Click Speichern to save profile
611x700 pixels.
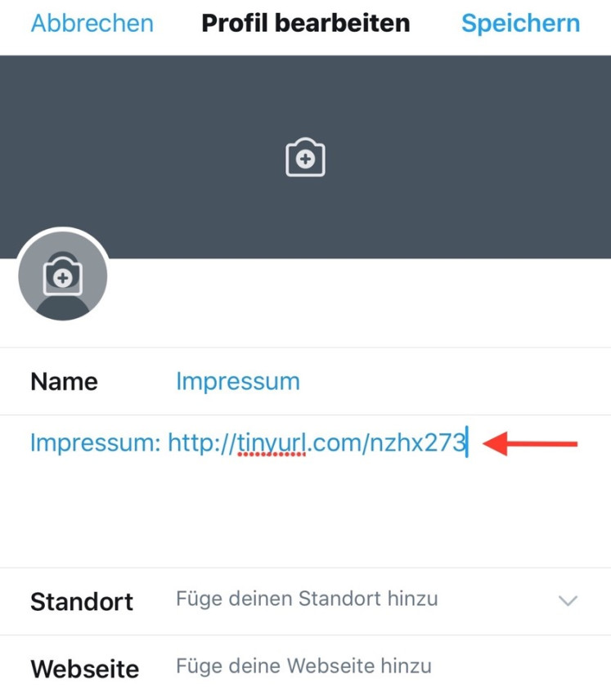521,23
